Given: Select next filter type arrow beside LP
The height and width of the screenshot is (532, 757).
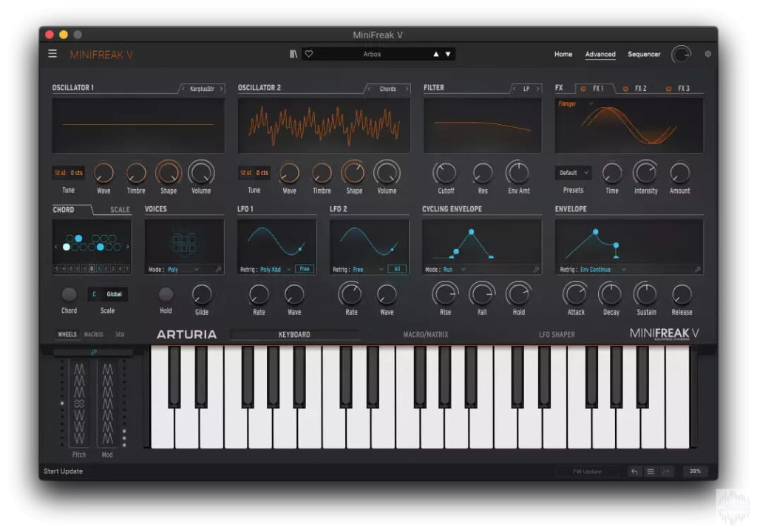Looking at the screenshot, I should coord(538,89).
